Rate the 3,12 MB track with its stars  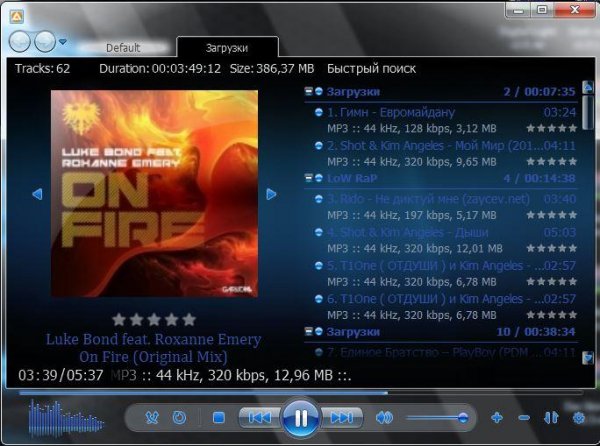coord(551,128)
